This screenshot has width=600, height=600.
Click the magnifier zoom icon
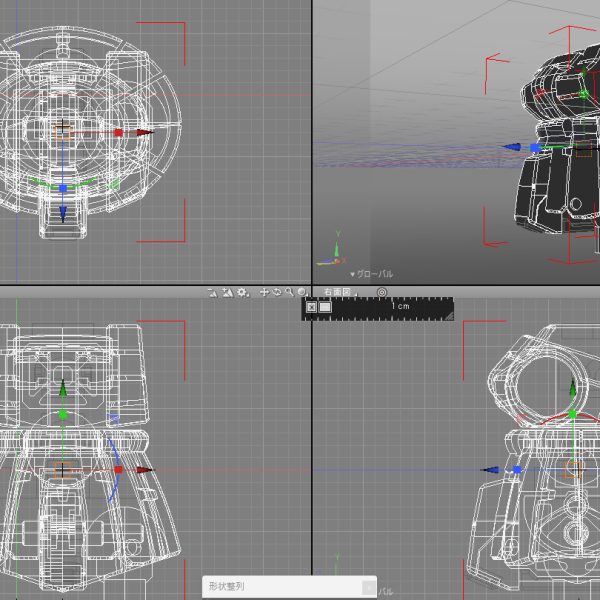point(290,292)
